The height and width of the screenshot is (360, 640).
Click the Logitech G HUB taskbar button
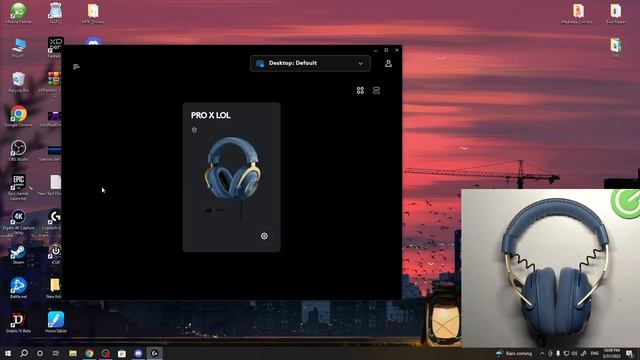155,353
